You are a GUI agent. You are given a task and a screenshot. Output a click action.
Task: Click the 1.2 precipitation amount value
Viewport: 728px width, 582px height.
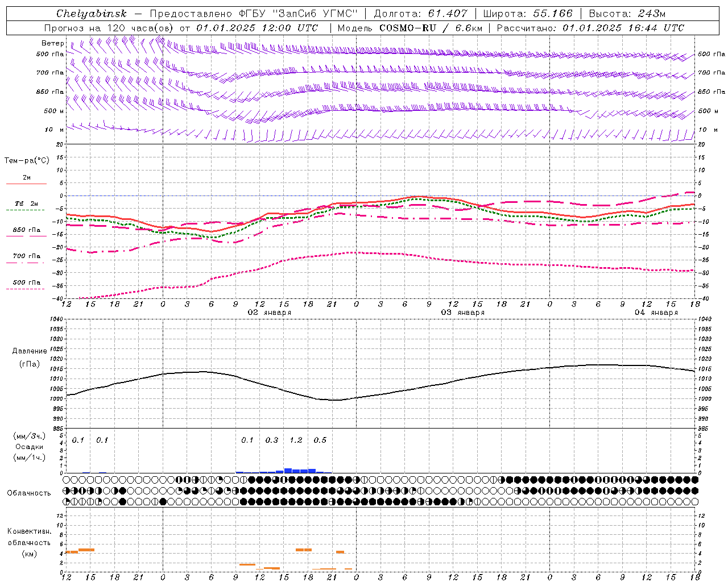(x=296, y=440)
